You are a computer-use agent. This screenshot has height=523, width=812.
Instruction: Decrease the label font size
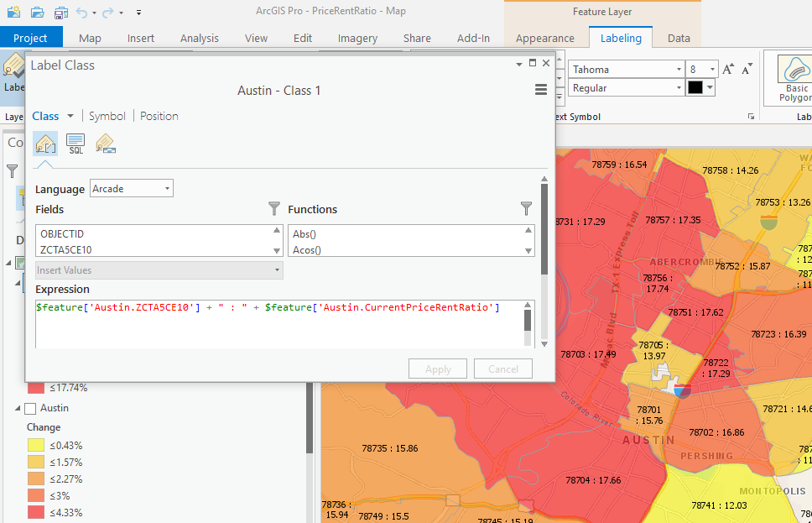click(747, 69)
